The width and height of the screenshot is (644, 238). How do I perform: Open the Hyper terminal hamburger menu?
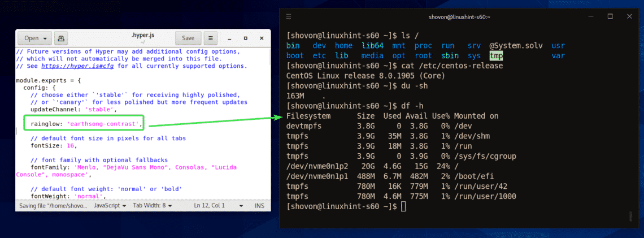[x=289, y=16]
